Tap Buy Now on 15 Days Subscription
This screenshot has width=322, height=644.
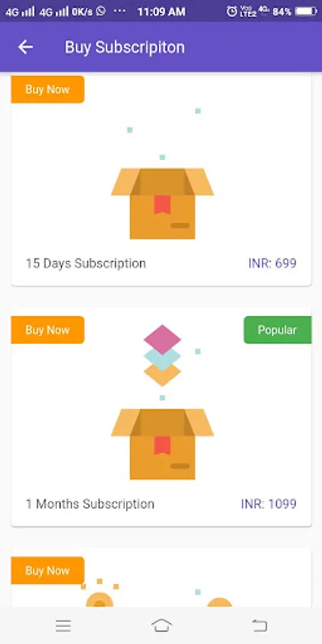coord(48,89)
